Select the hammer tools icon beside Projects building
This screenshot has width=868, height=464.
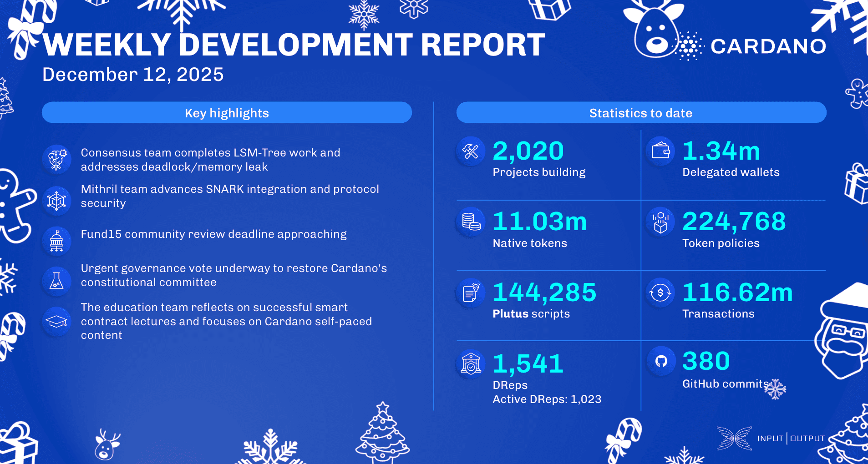pyautogui.click(x=471, y=151)
